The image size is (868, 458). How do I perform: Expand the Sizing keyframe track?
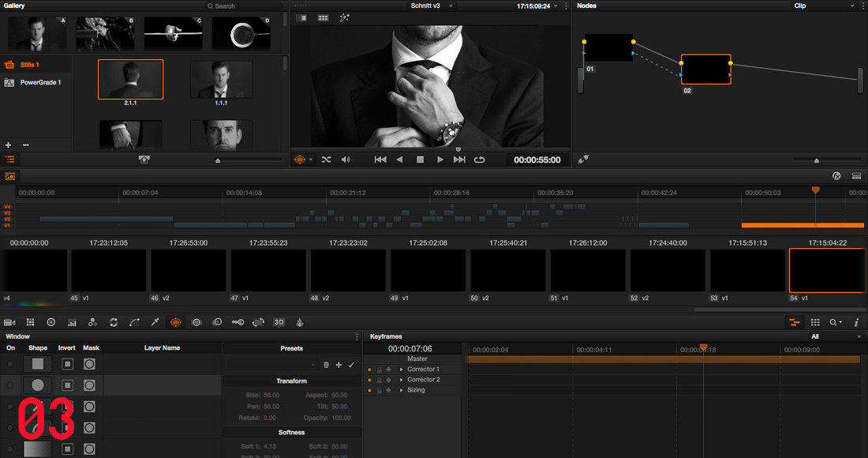pyautogui.click(x=402, y=390)
